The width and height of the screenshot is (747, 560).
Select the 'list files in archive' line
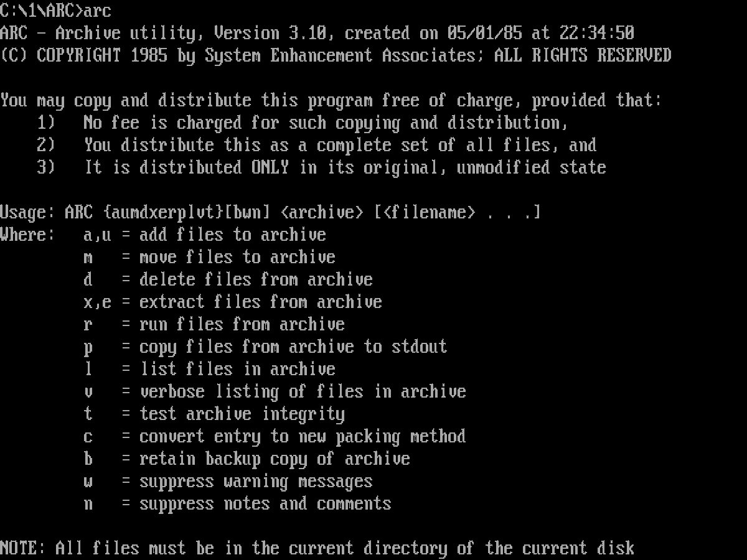tap(209, 369)
